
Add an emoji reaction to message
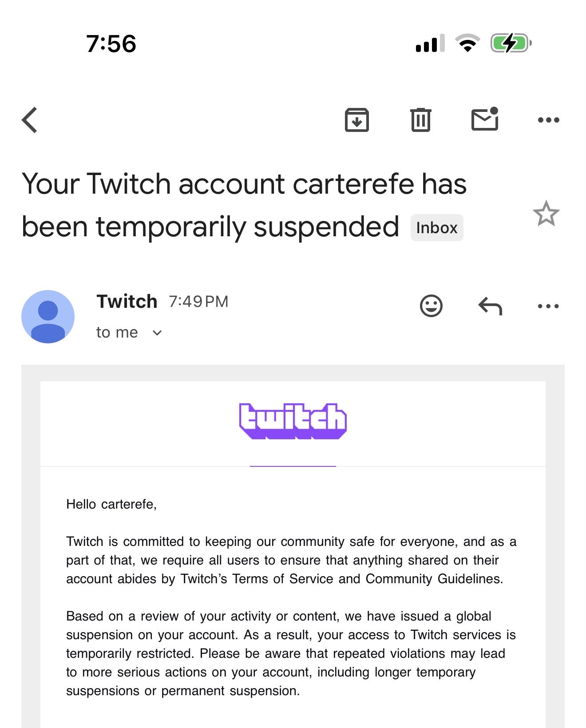point(431,306)
